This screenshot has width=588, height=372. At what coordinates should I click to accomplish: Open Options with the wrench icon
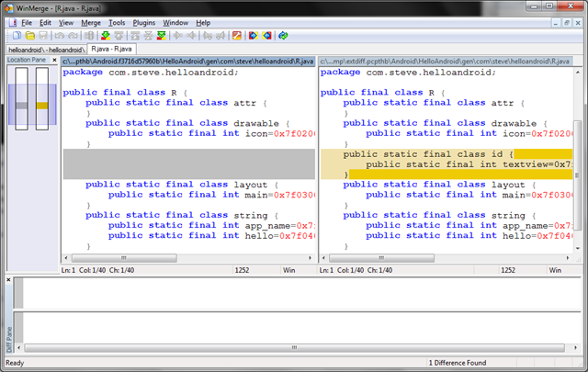pos(237,36)
